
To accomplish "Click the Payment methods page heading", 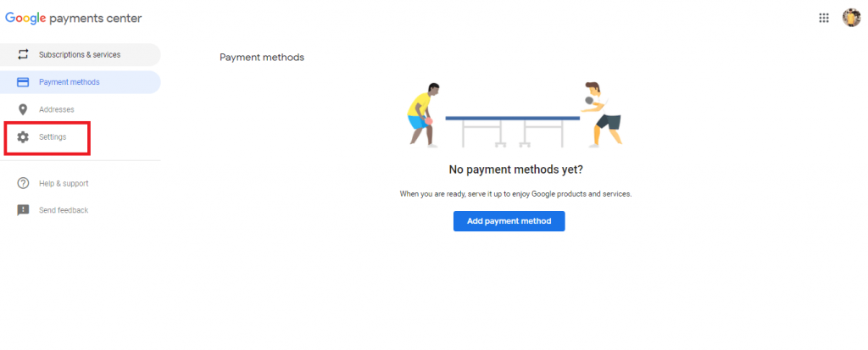I will [262, 57].
